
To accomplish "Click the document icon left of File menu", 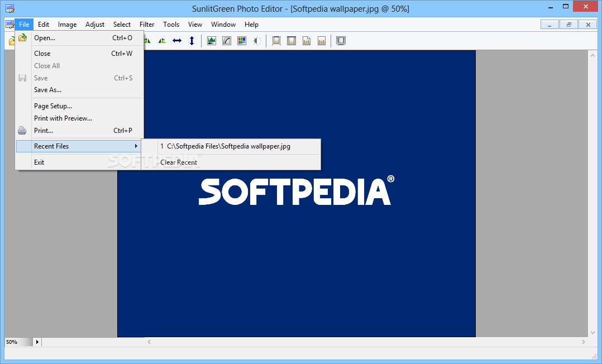I will 10,24.
